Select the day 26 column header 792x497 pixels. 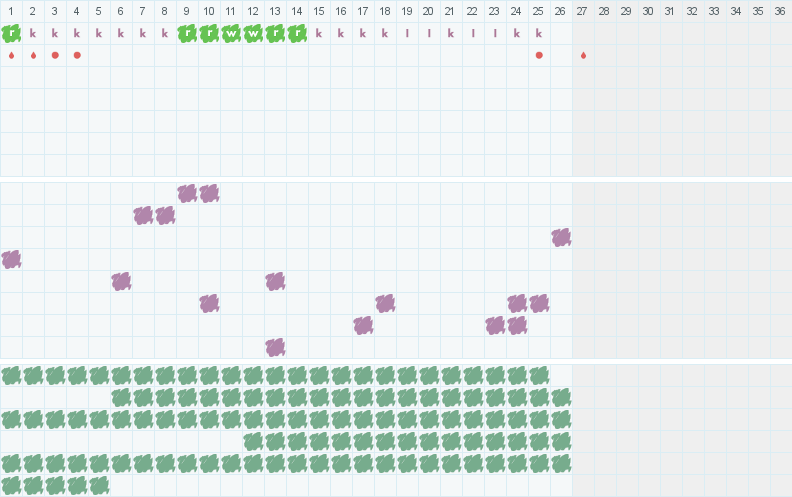(560, 11)
